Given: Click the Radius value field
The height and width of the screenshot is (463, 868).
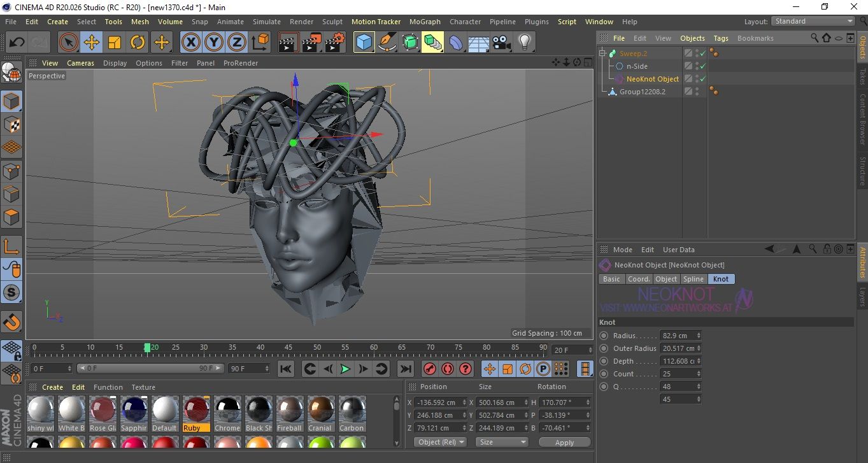Looking at the screenshot, I should click(678, 336).
